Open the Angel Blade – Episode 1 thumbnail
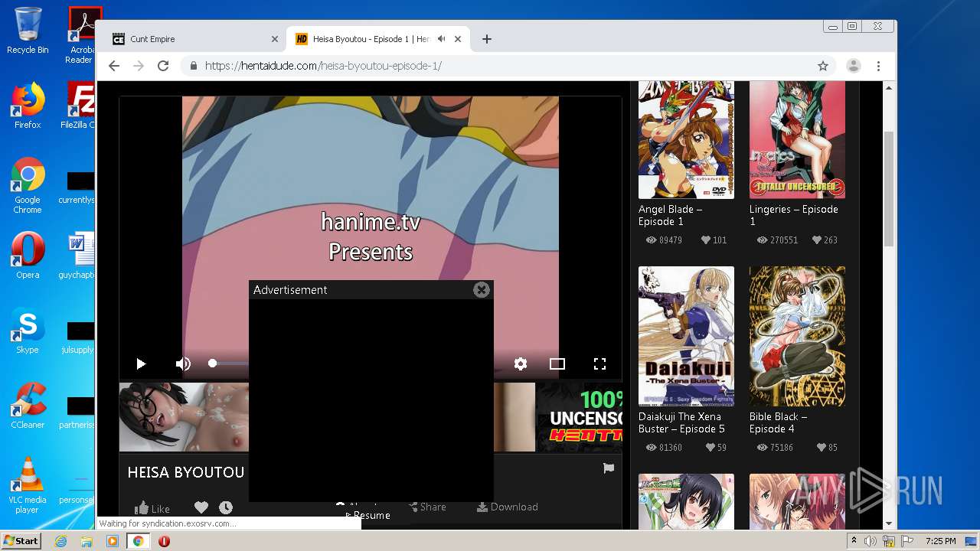 (x=686, y=139)
